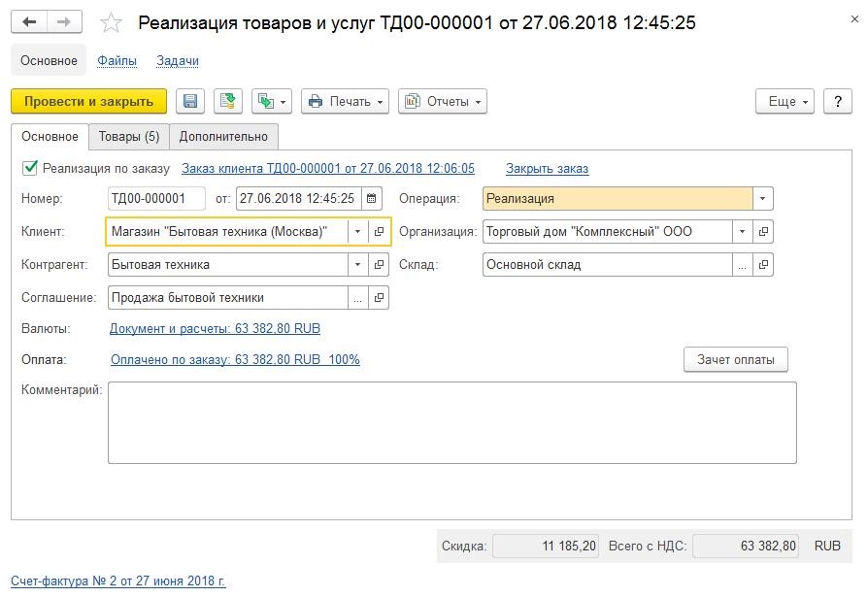This screenshot has width=868, height=597.
Task: Open the calendar picker next to date
Action: coord(372,199)
